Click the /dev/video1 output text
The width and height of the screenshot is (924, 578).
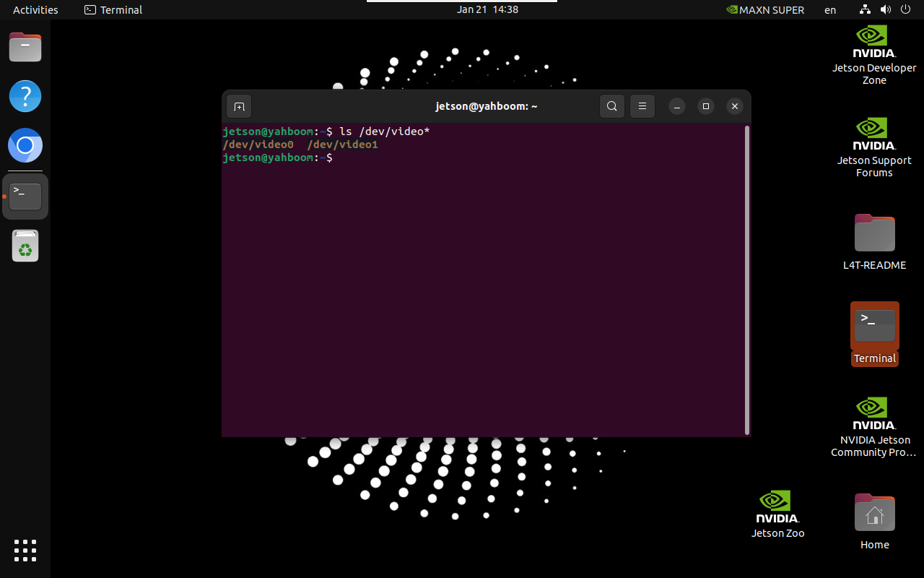(342, 144)
